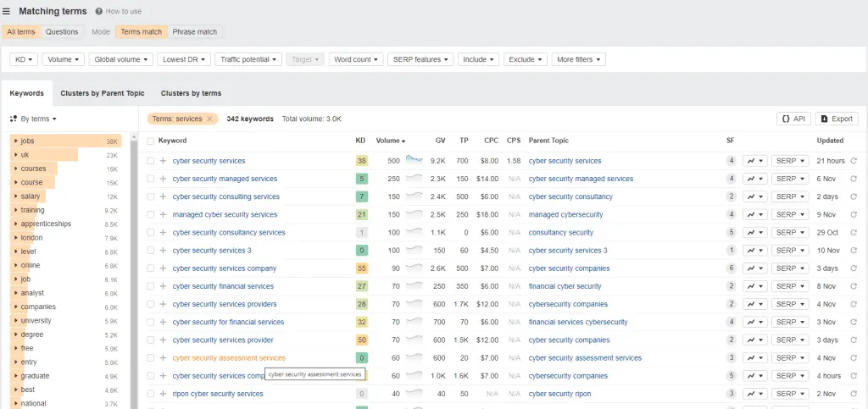Check the 'cyber security services providers' checkbox

click(151, 304)
